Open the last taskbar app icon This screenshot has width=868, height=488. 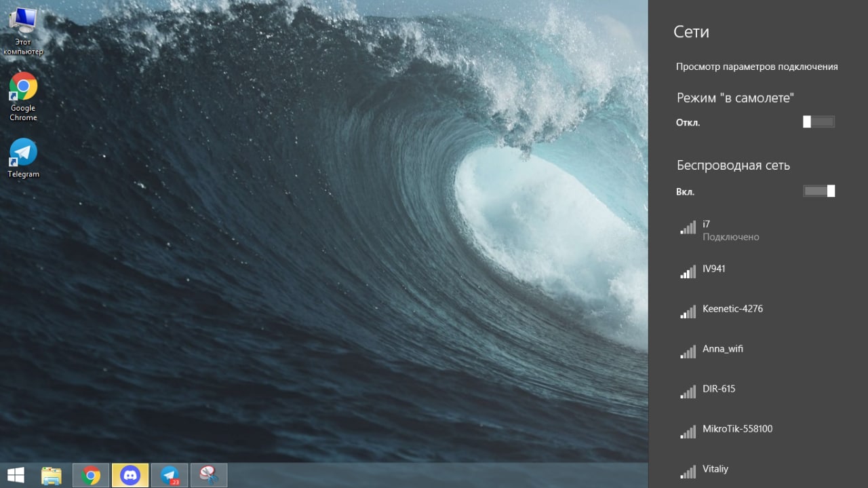tap(209, 475)
